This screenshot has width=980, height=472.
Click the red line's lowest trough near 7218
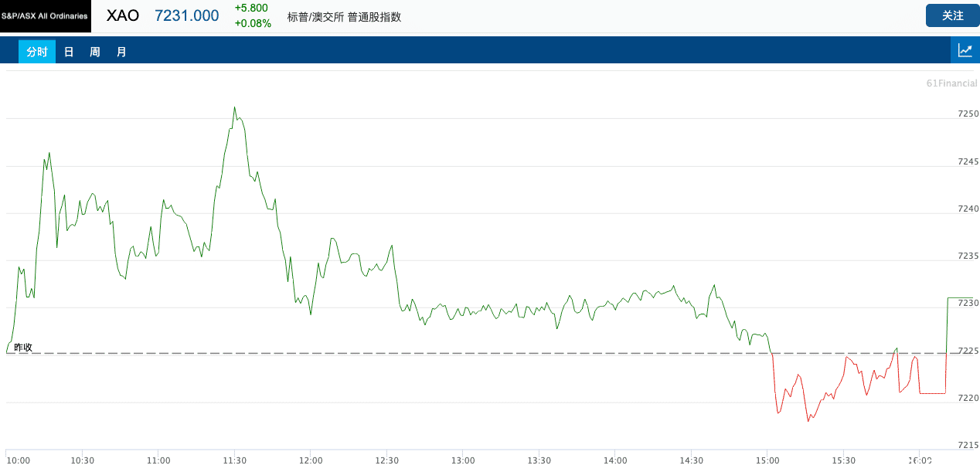(x=808, y=421)
